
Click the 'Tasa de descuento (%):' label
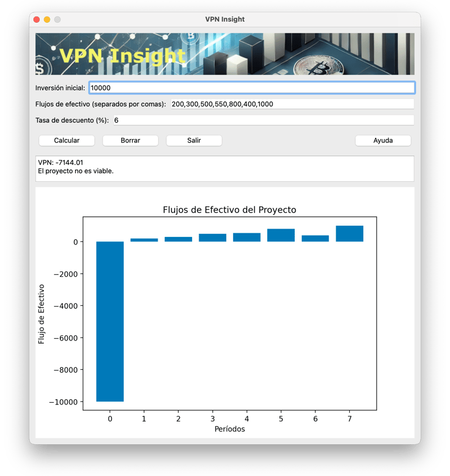72,121
